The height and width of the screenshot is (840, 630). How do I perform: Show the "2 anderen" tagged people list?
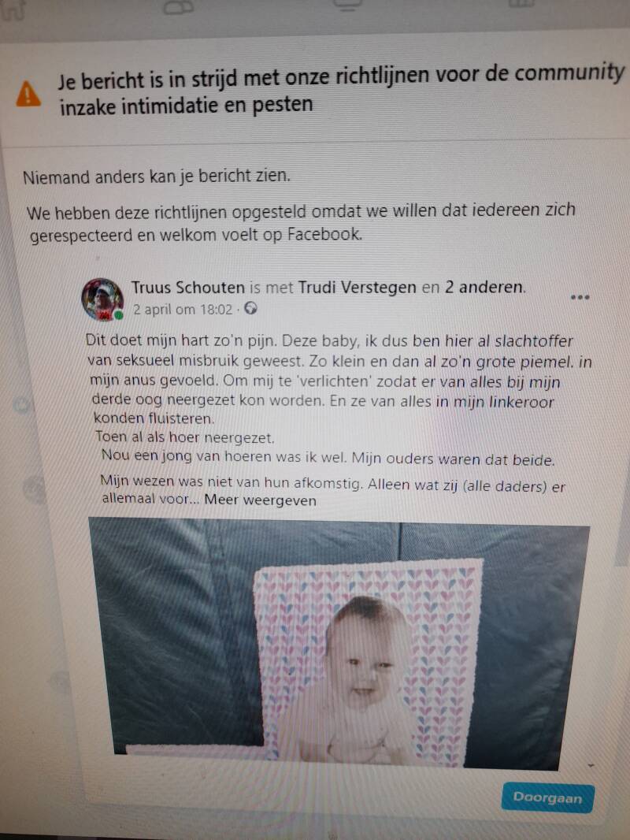click(x=484, y=287)
